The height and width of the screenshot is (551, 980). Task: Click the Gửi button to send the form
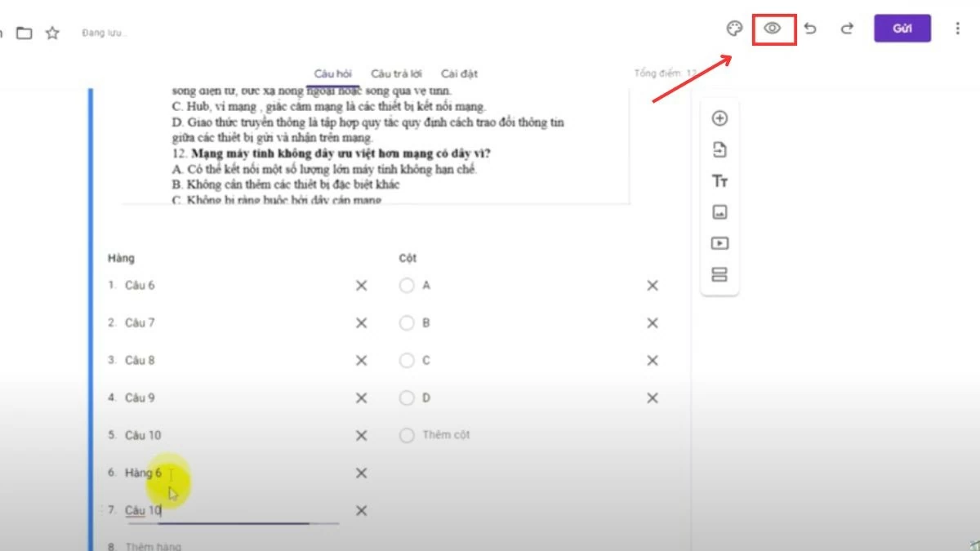(x=902, y=27)
